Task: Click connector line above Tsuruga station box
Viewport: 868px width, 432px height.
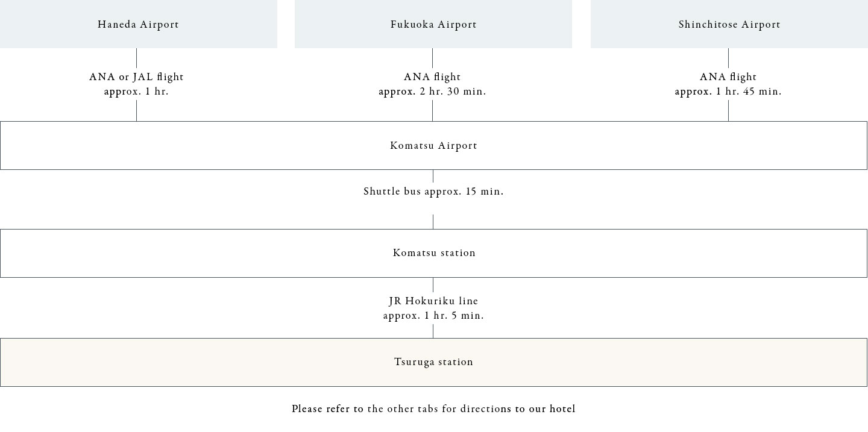Action: click(433, 331)
